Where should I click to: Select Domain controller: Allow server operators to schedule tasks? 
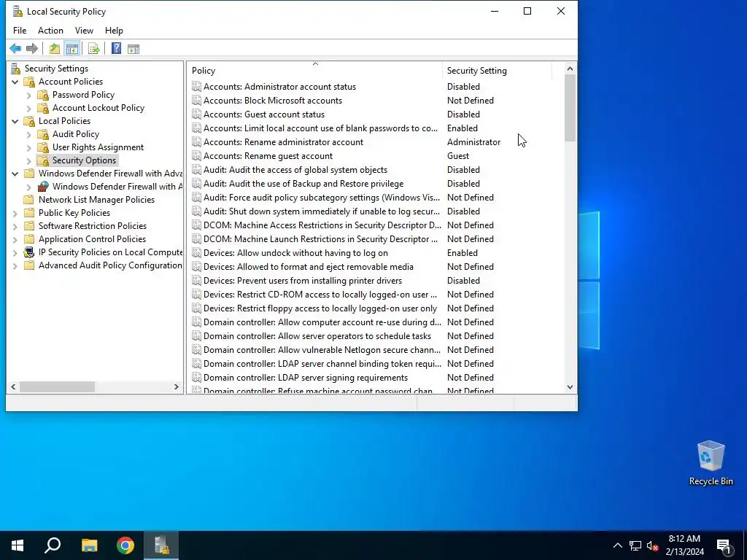(317, 335)
